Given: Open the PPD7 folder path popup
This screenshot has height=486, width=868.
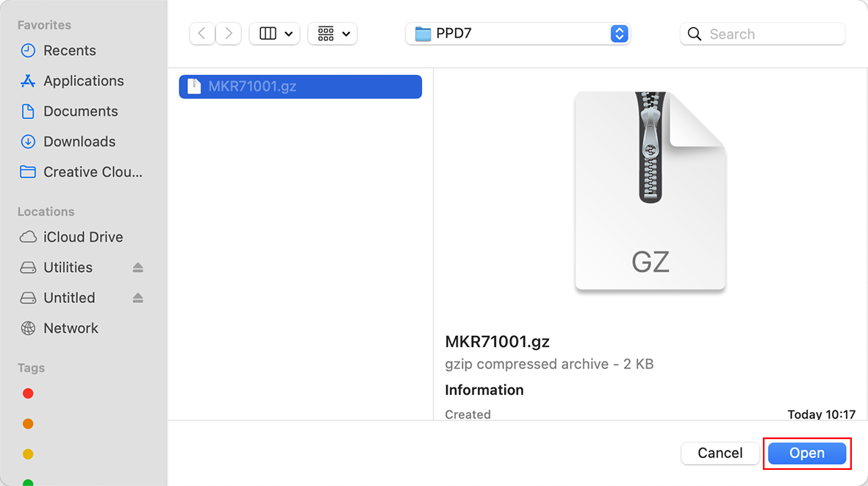Looking at the screenshot, I should [518, 34].
